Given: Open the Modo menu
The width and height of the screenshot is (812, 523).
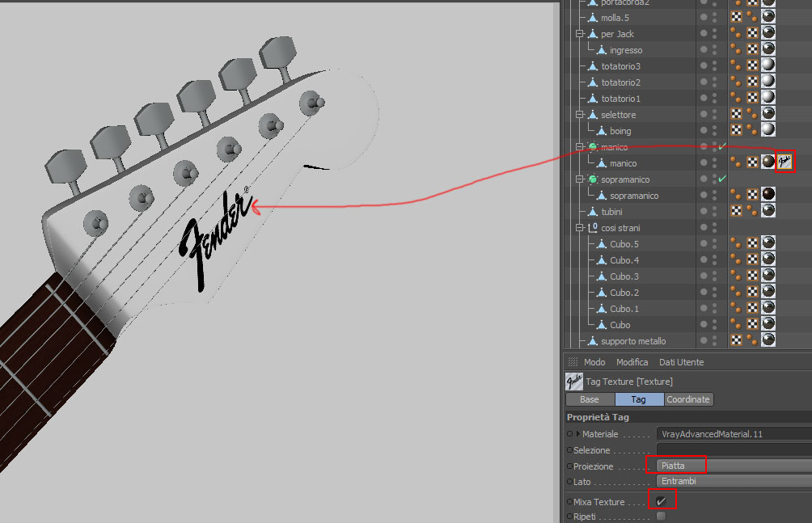Looking at the screenshot, I should [x=594, y=362].
